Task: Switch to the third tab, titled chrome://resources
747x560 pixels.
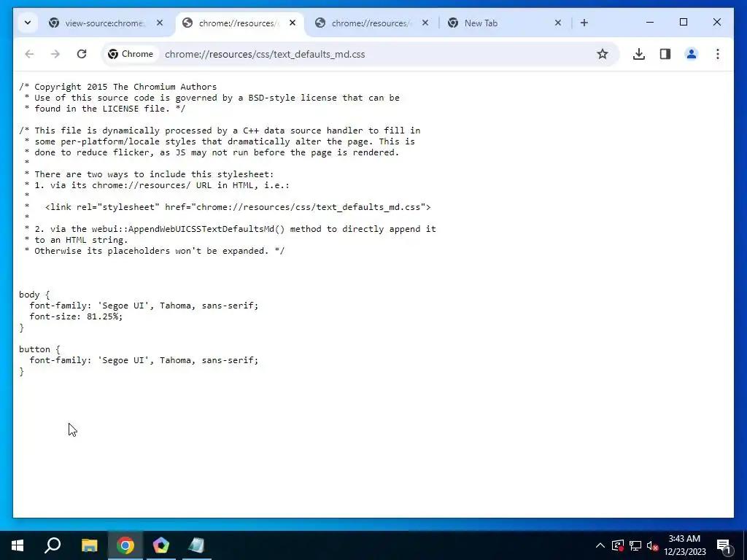Action: point(371,23)
